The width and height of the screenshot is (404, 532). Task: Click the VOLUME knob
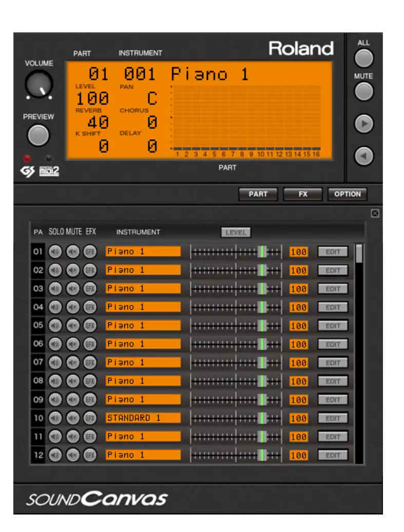click(39, 84)
